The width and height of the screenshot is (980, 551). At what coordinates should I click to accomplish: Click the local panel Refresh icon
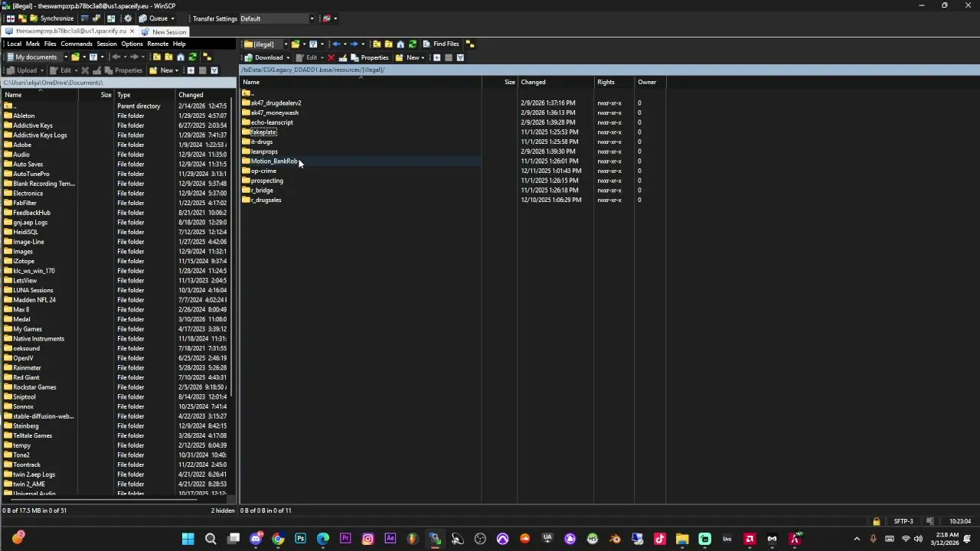click(x=192, y=57)
